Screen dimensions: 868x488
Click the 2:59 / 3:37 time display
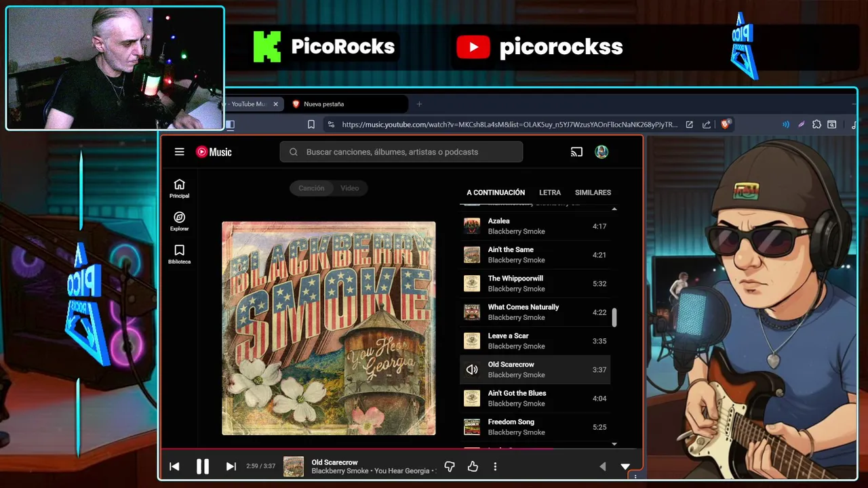pyautogui.click(x=261, y=466)
